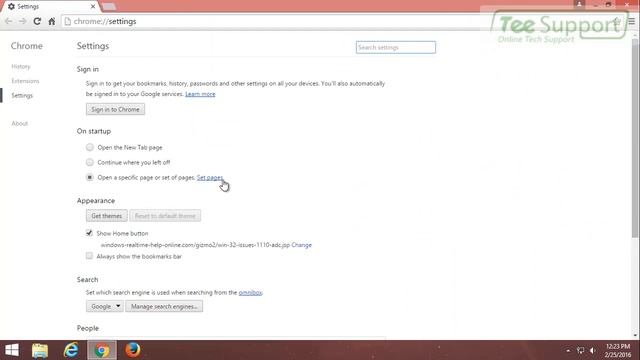Click the browser Back arrow
The image size is (640, 360).
click(9, 21)
